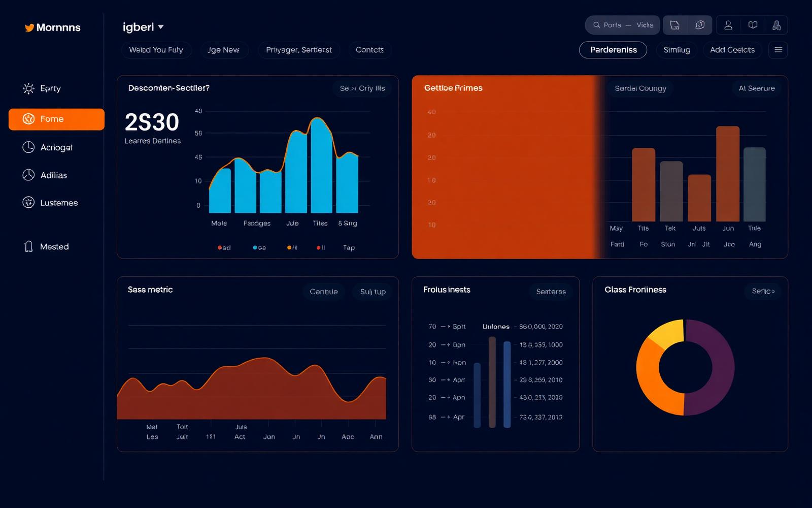Image resolution: width=812 pixels, height=508 pixels.
Task: Click the Adilias pie icon
Action: [x=28, y=175]
